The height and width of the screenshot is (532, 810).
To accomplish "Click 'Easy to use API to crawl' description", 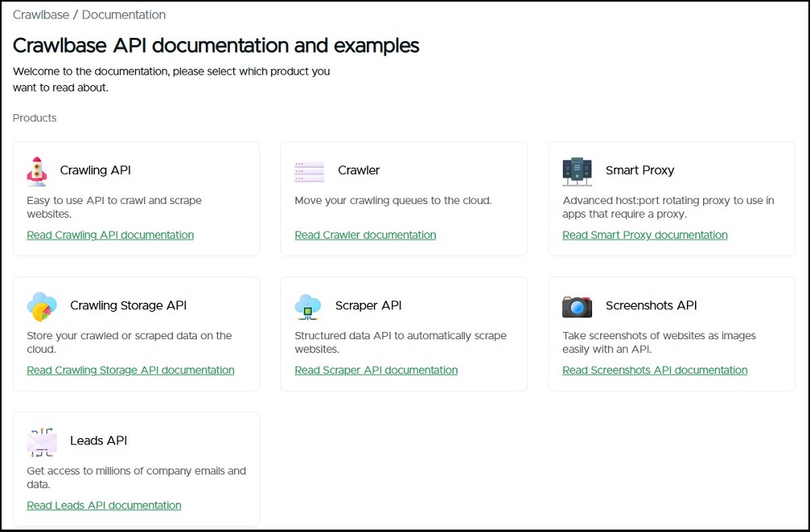I will (x=114, y=207).
